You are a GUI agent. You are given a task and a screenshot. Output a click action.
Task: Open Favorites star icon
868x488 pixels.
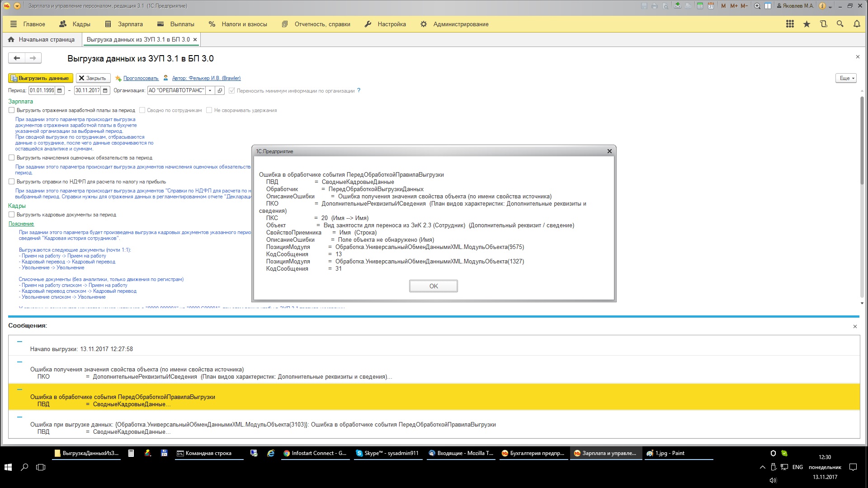click(x=807, y=24)
